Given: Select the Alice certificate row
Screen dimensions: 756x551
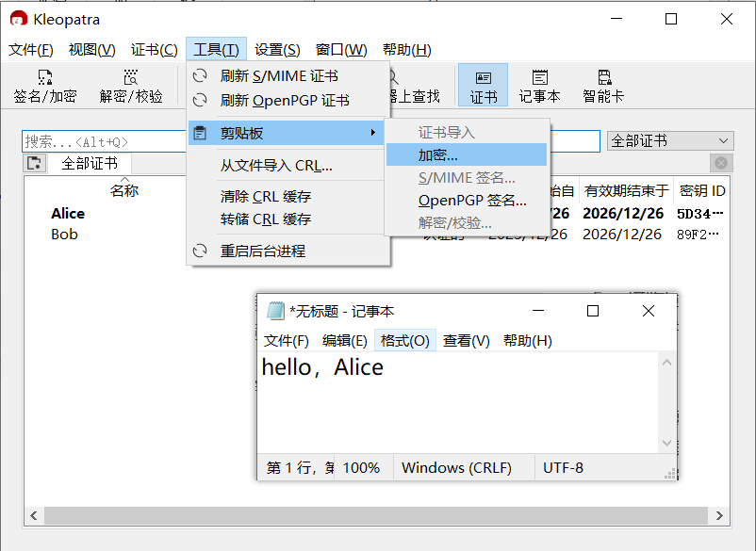Looking at the screenshot, I should 68,214.
